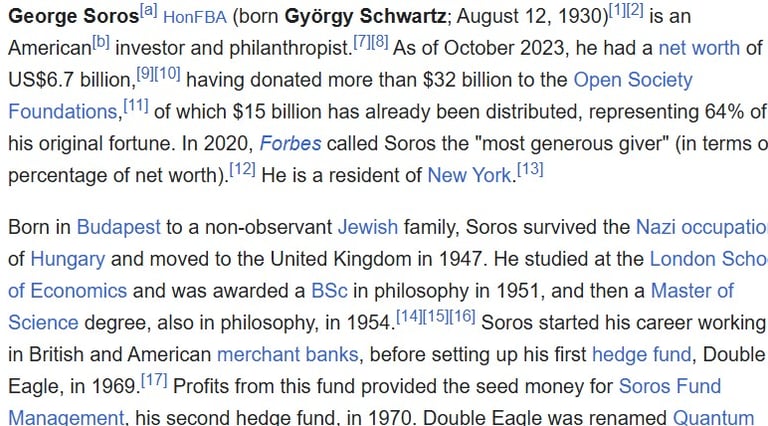Open the Hungary link

68,259
